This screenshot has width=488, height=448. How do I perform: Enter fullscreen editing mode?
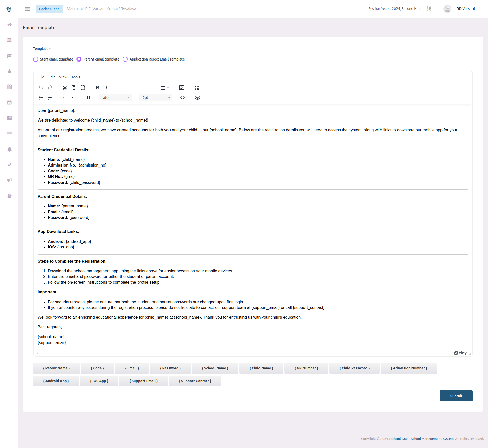pos(197,88)
